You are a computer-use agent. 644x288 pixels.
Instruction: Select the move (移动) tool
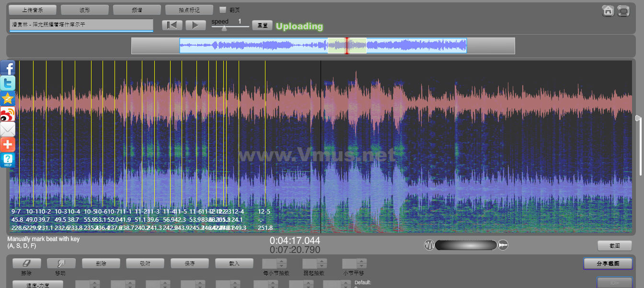click(61, 264)
